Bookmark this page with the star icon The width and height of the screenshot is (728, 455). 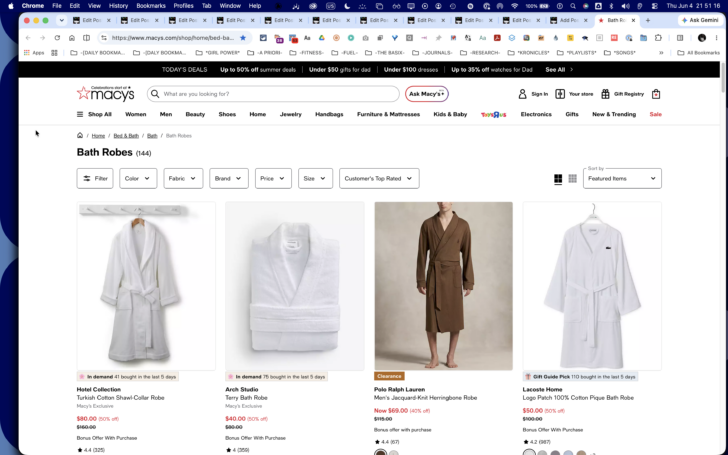243,38
